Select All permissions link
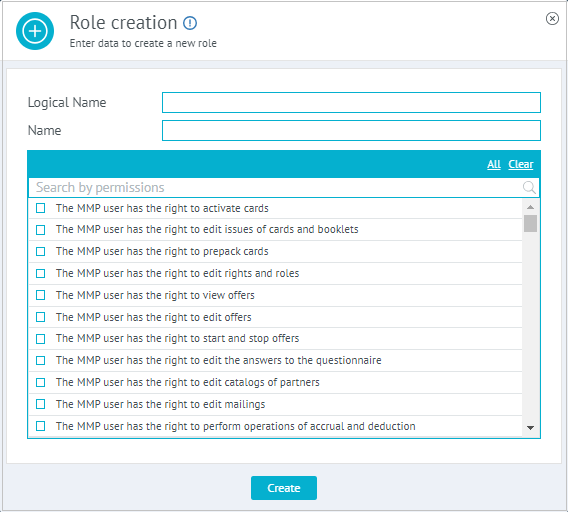 pos(494,165)
